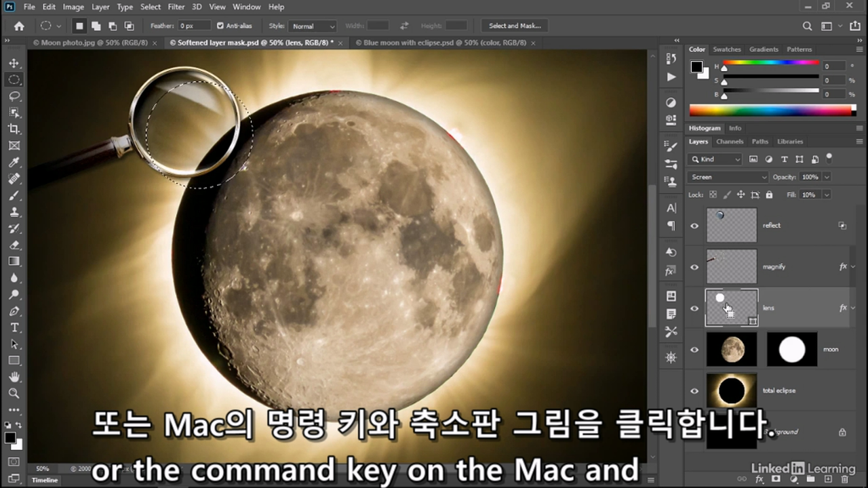Screen dimensions: 868x488
Task: Click the Feather input field
Action: pos(194,26)
